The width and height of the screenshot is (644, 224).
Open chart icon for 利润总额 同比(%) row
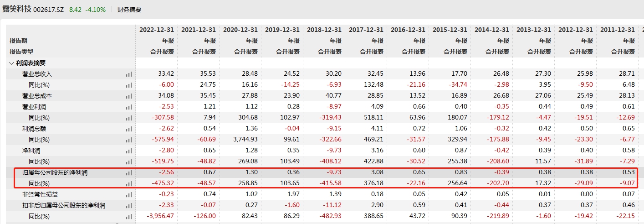(129, 140)
